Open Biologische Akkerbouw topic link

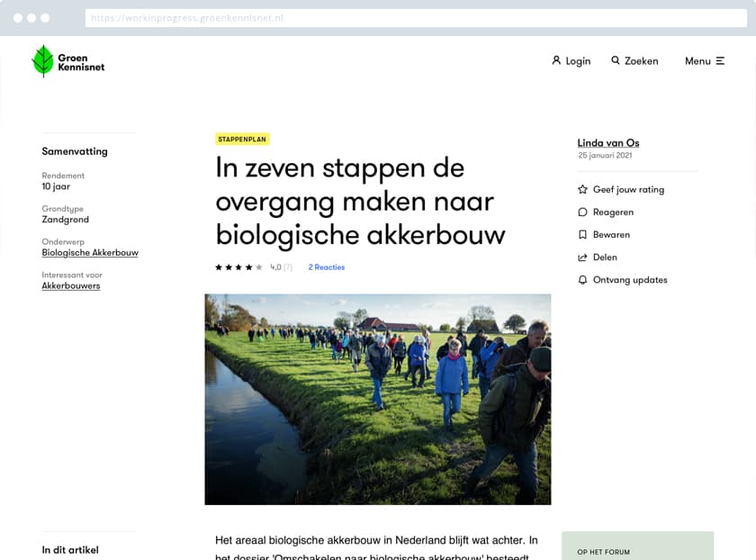90,253
